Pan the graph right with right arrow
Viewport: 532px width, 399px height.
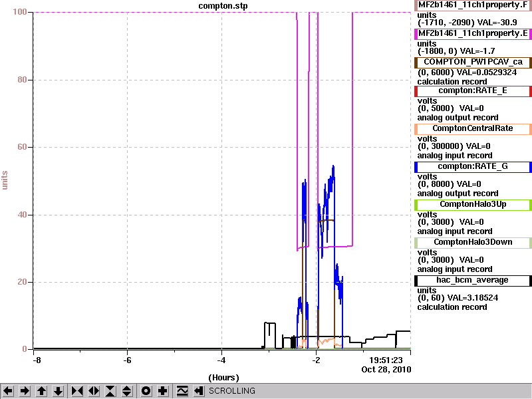(25, 391)
